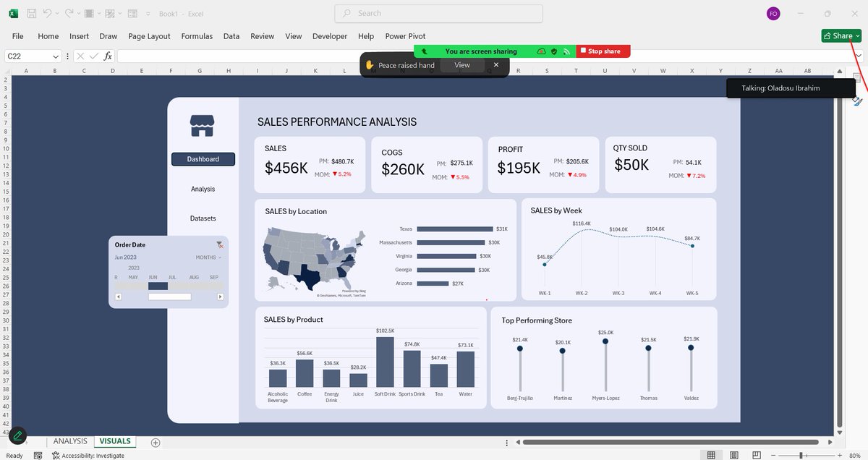Switch to the ANALYSIS sheet tab

pyautogui.click(x=69, y=440)
